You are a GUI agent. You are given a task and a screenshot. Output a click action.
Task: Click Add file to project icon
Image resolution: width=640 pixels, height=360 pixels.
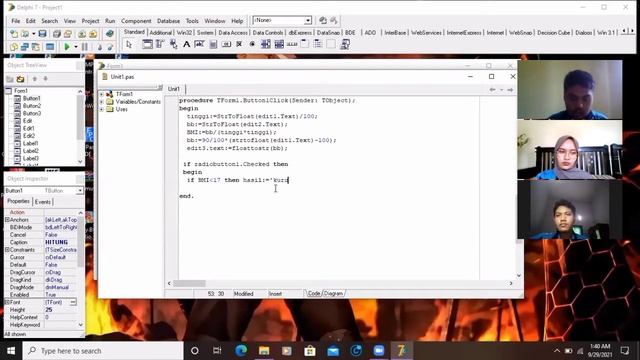82,33
